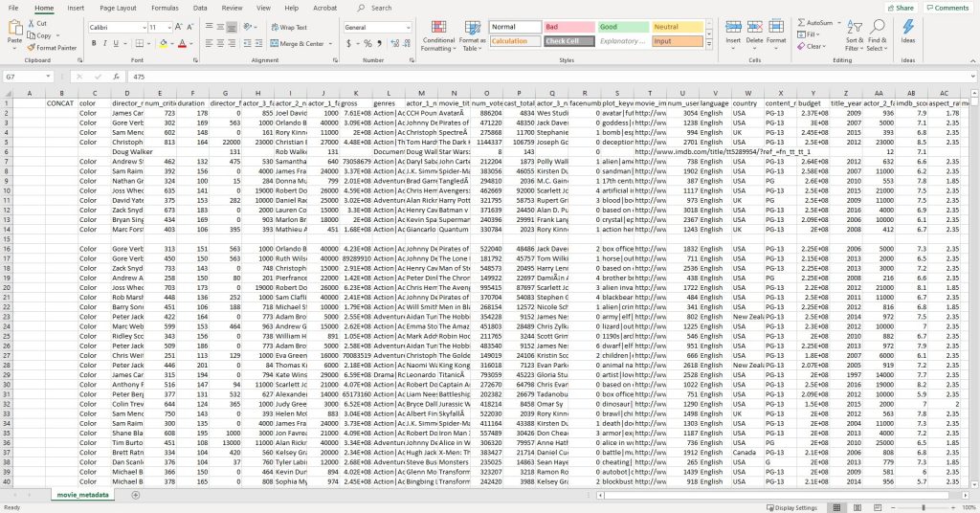Image resolution: width=980 pixels, height=513 pixels.
Task: Select the movie_metadata sheet tab
Action: (x=82, y=495)
